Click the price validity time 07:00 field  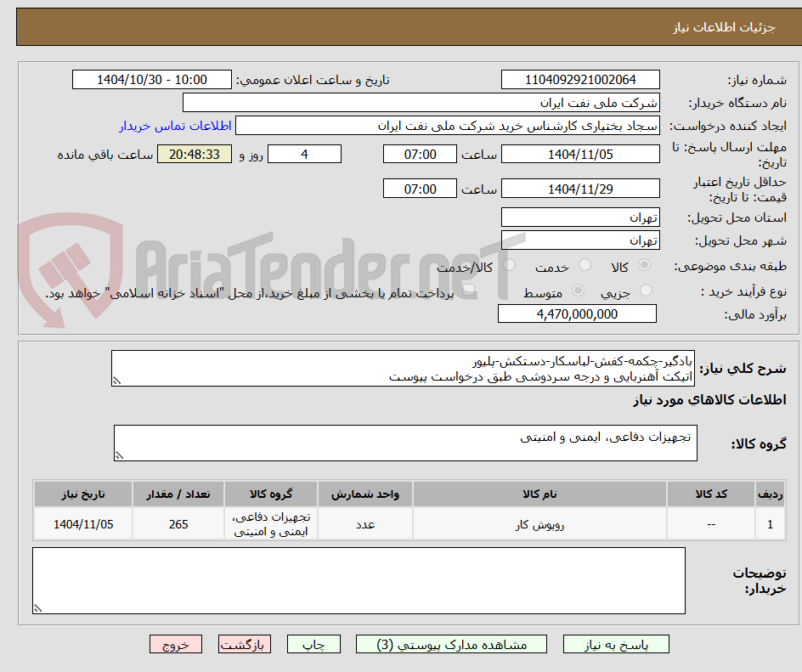click(420, 189)
